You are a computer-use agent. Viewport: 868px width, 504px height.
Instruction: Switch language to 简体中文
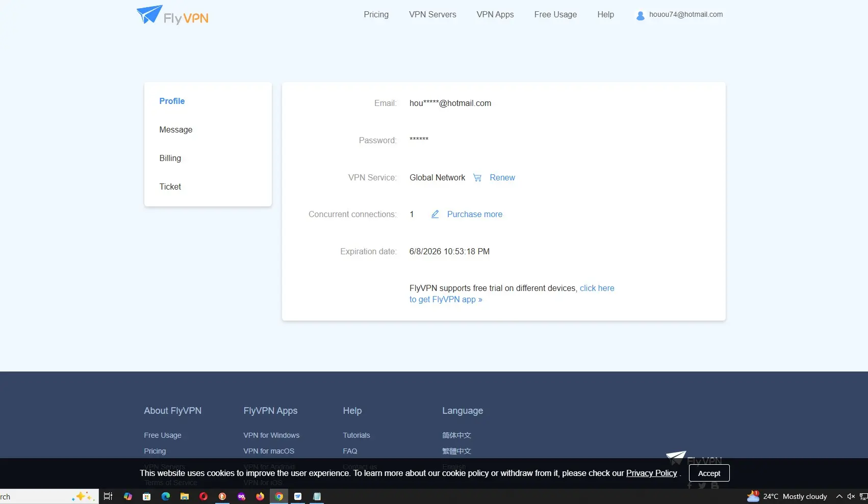click(456, 435)
